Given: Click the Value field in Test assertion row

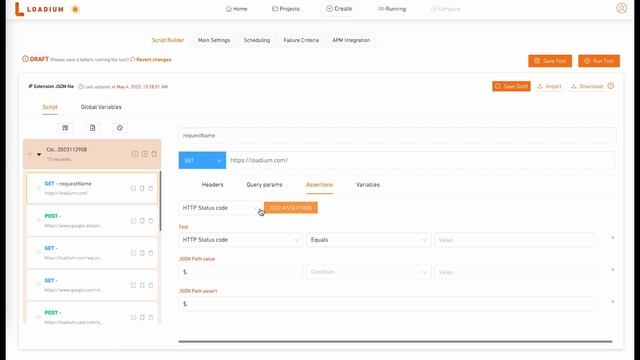Looking at the screenshot, I should 515,240.
